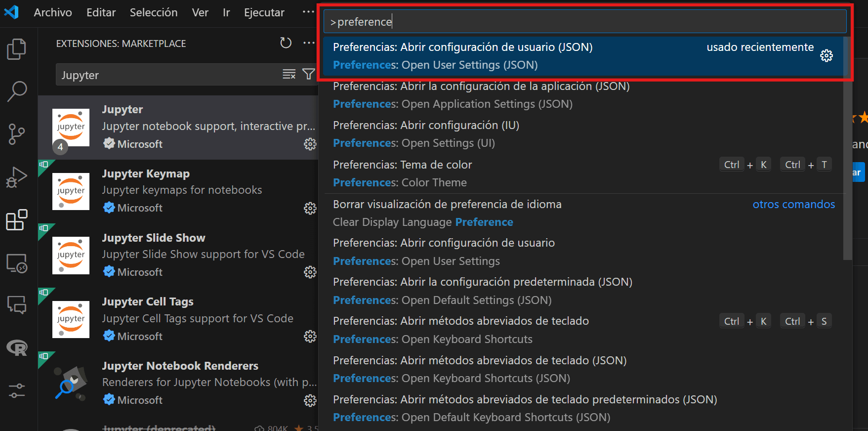Open the Explorer view in activity bar
Viewport: 868px width, 431px height.
click(x=17, y=49)
